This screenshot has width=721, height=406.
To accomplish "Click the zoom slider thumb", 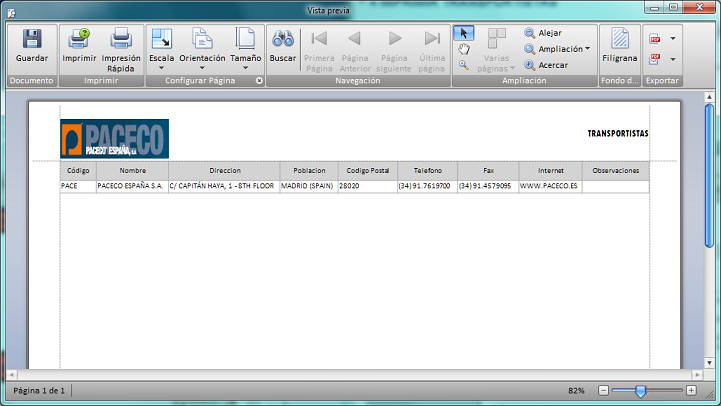I will 640,391.
